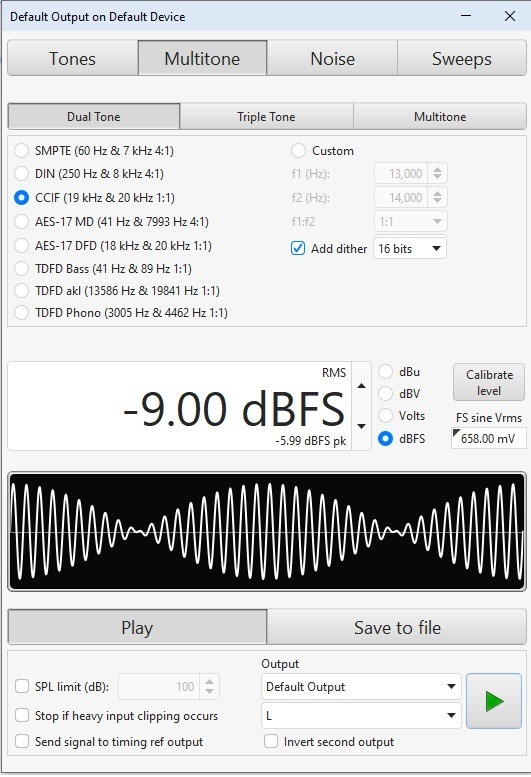Increase f1 frequency spinner up arrow

pos(437,169)
